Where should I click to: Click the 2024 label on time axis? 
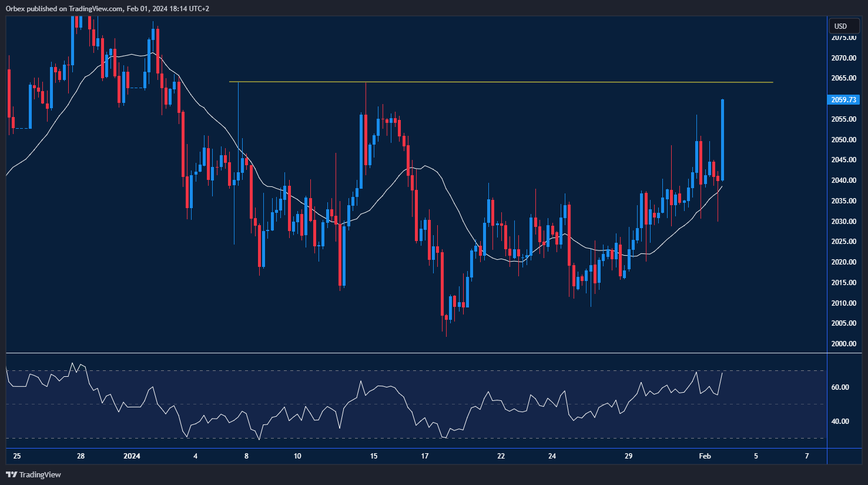pos(132,456)
